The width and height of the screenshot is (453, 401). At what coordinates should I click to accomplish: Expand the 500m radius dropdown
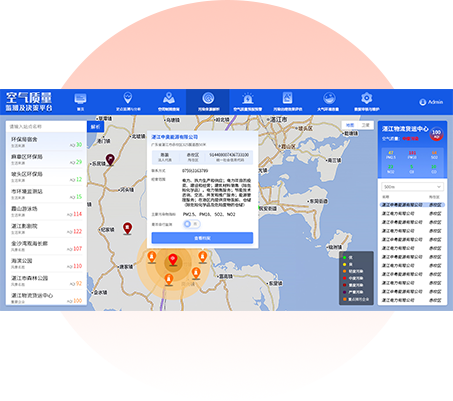412,187
